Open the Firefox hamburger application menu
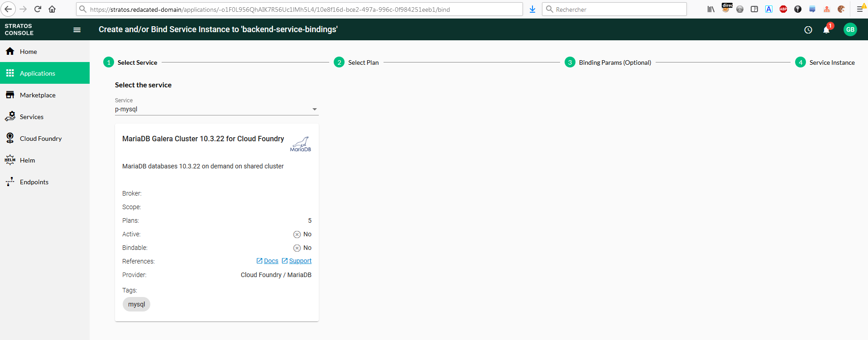The height and width of the screenshot is (340, 868). point(860,9)
